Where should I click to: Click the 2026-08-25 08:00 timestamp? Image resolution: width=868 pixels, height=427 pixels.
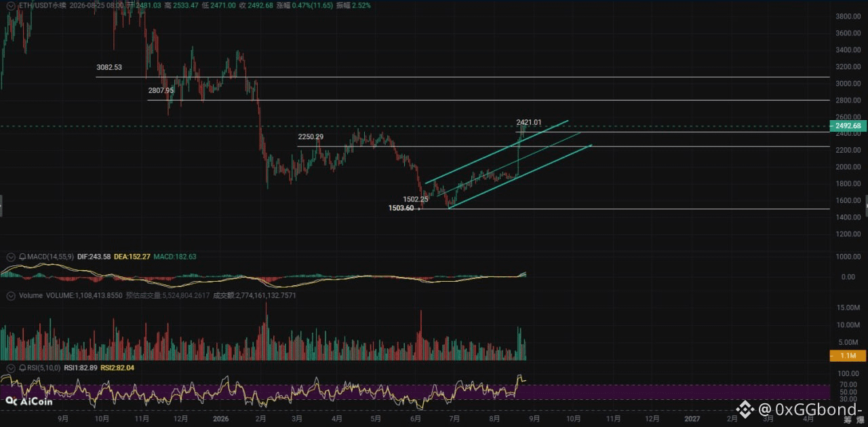[x=97, y=5]
